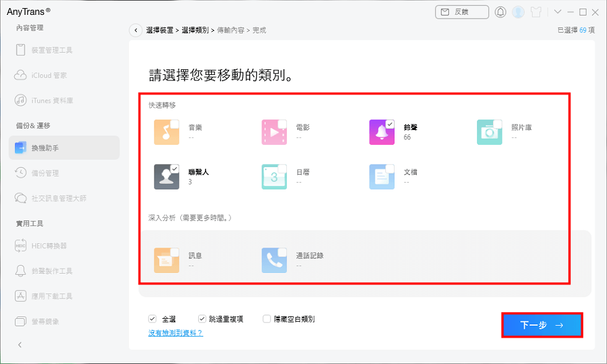Open the 沒有檢測到資料？ link
Screen dimensions: 607x364
click(x=175, y=332)
